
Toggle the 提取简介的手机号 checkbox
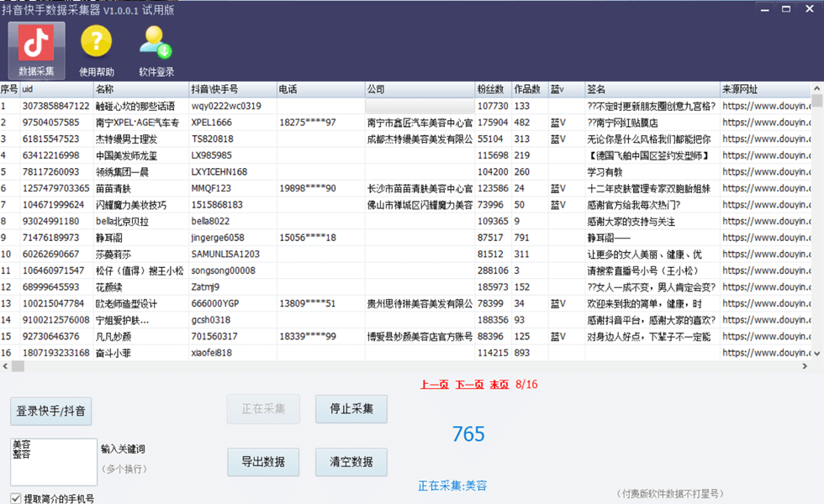coord(16,498)
